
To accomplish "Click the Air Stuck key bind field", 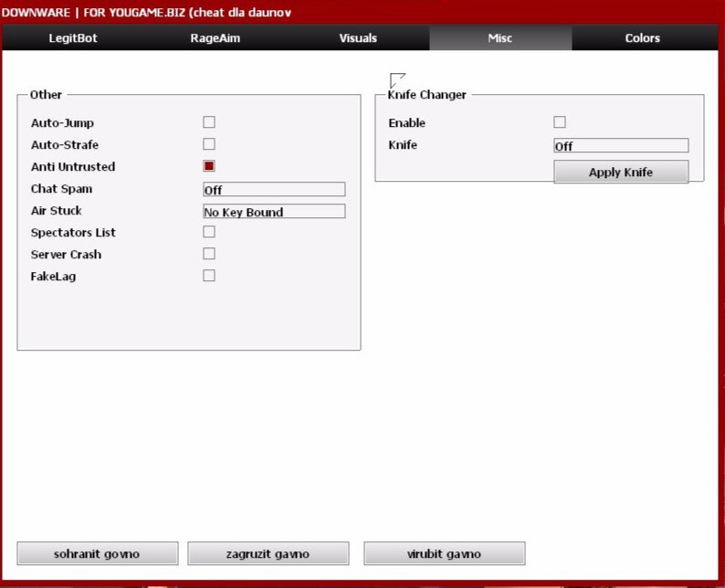I will 274,212.
